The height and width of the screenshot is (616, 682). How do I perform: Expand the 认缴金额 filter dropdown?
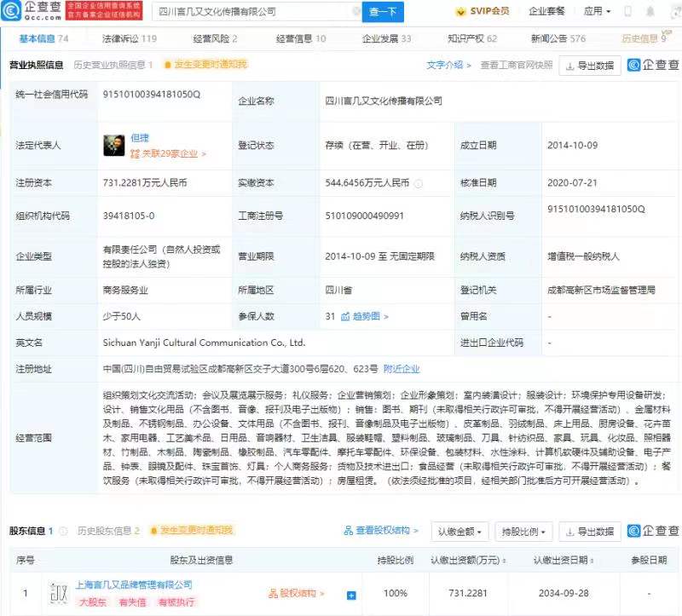[x=459, y=532]
